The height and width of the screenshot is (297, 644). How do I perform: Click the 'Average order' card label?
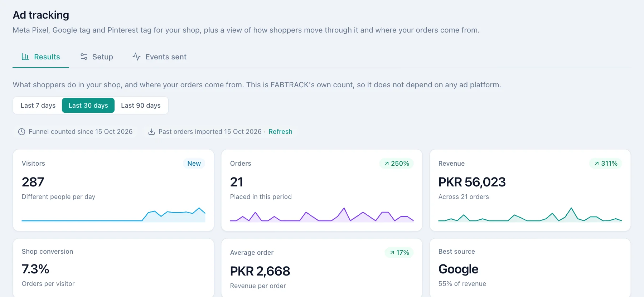click(252, 253)
